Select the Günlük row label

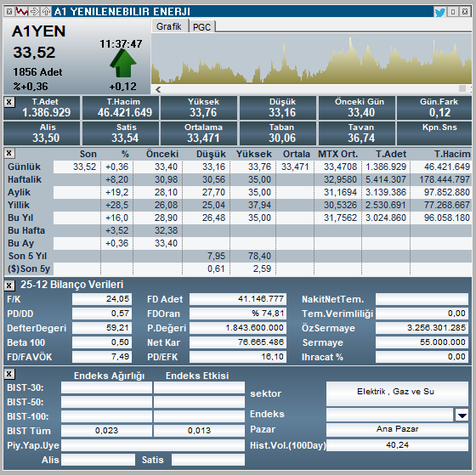pyautogui.click(x=25, y=167)
